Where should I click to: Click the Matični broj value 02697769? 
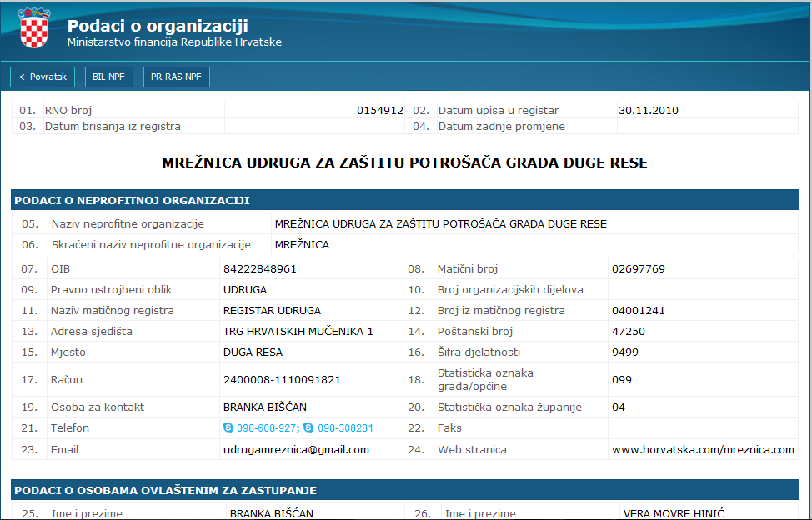[638, 269]
